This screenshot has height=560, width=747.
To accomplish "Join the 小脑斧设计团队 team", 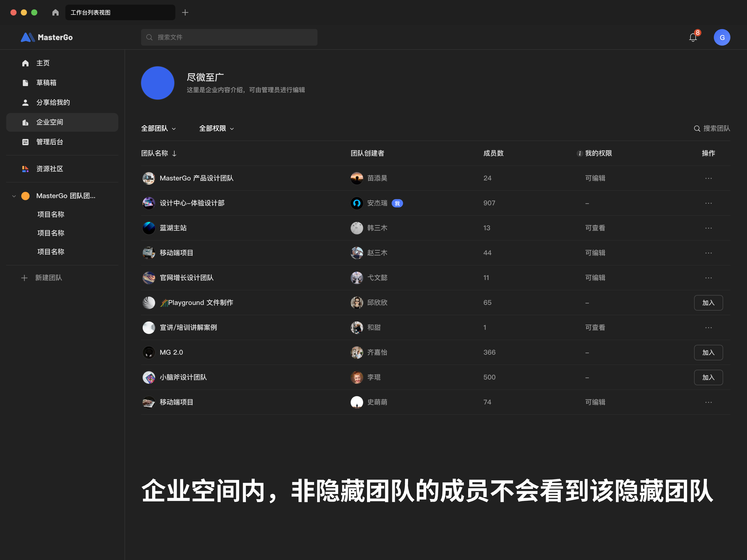I will [708, 377].
